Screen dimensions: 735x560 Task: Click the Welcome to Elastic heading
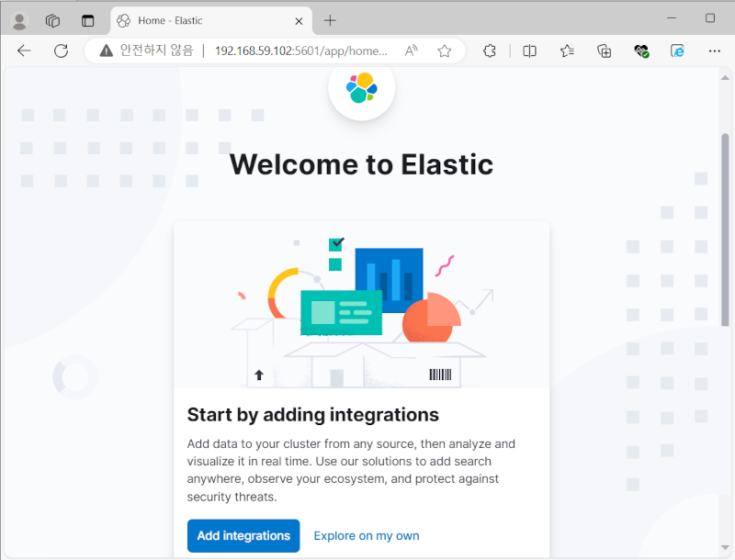click(361, 164)
